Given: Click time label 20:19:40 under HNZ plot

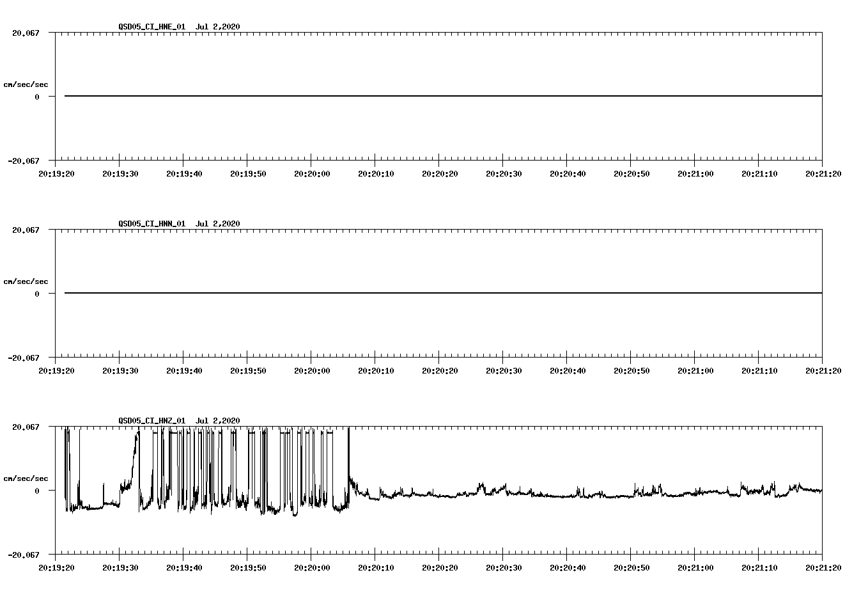Looking at the screenshot, I should tap(184, 568).
